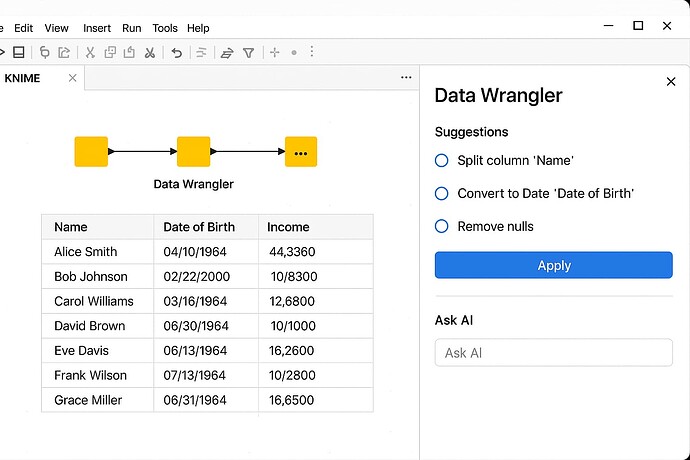Click the paste/upload box icon

(129, 52)
